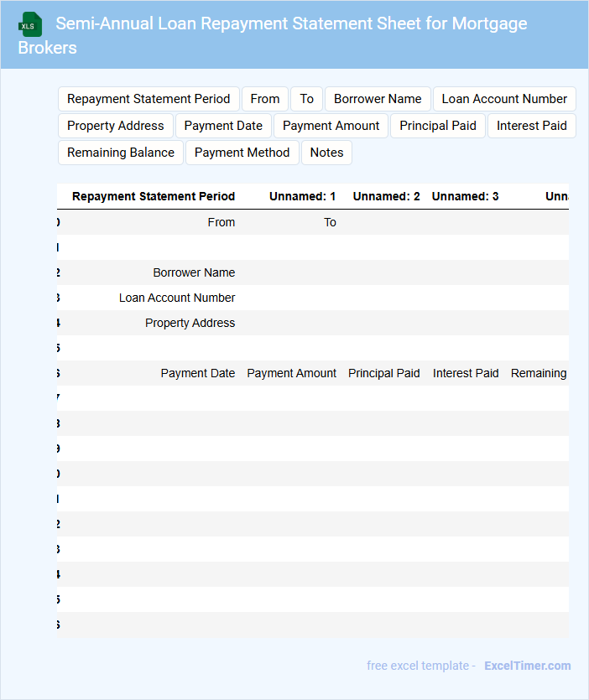Select the Payment Amount cell in table
The image size is (589, 700).
tap(291, 373)
